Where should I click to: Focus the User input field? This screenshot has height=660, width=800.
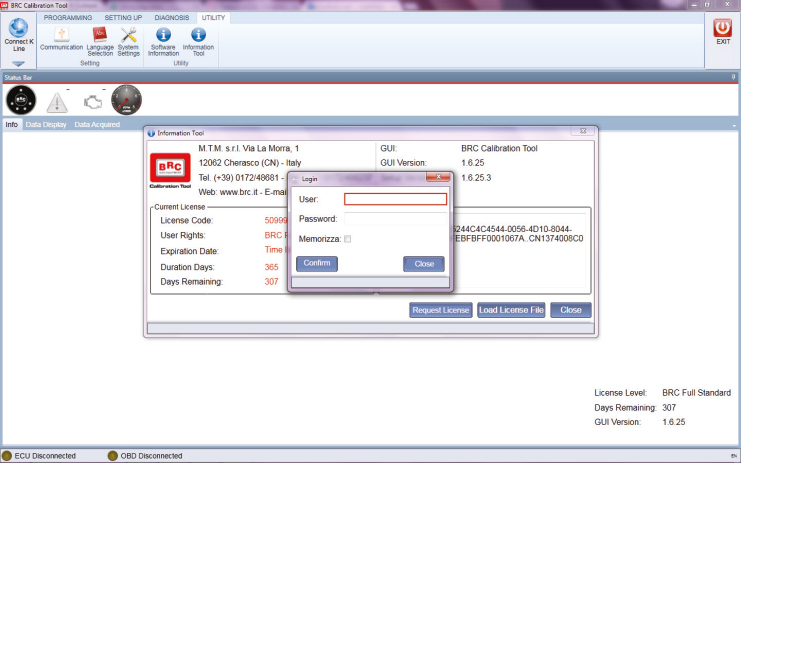(x=395, y=199)
